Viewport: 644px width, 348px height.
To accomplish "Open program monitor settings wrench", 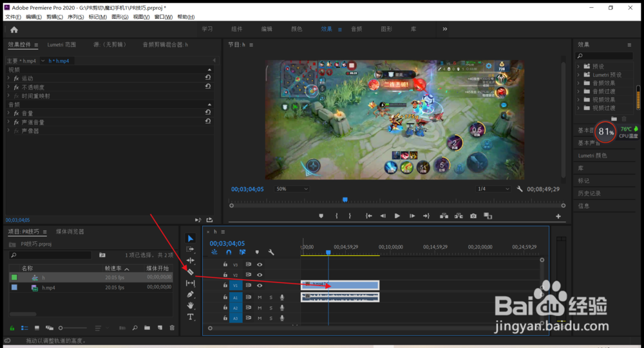I will tap(520, 188).
